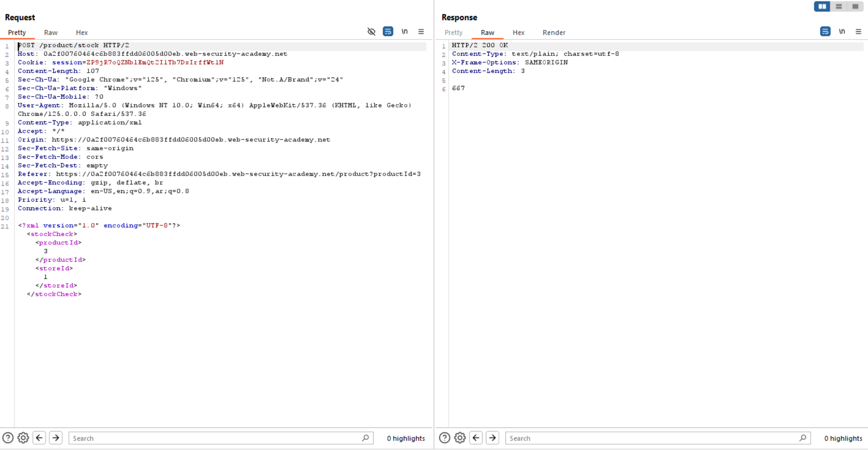868x450 pixels.
Task: Click the X-Frame-Options: SAMEORIGIN header
Action: 510,63
